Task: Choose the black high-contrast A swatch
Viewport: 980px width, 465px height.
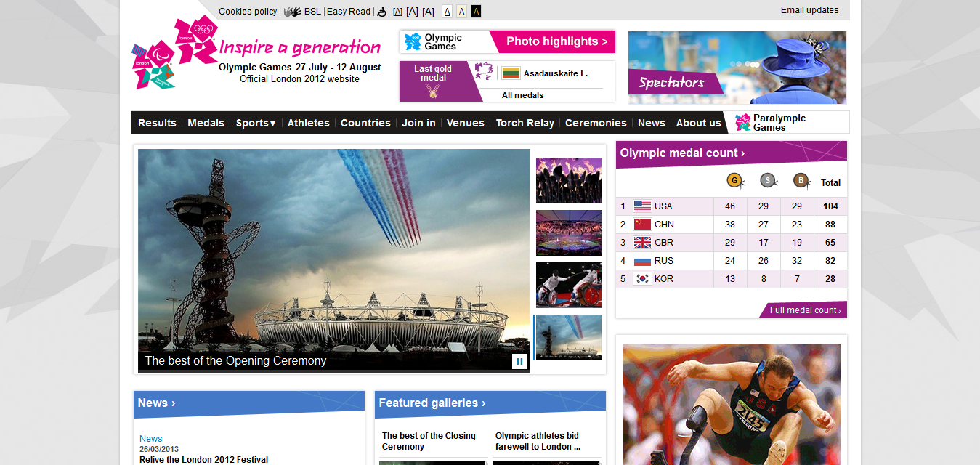Action: [476, 12]
